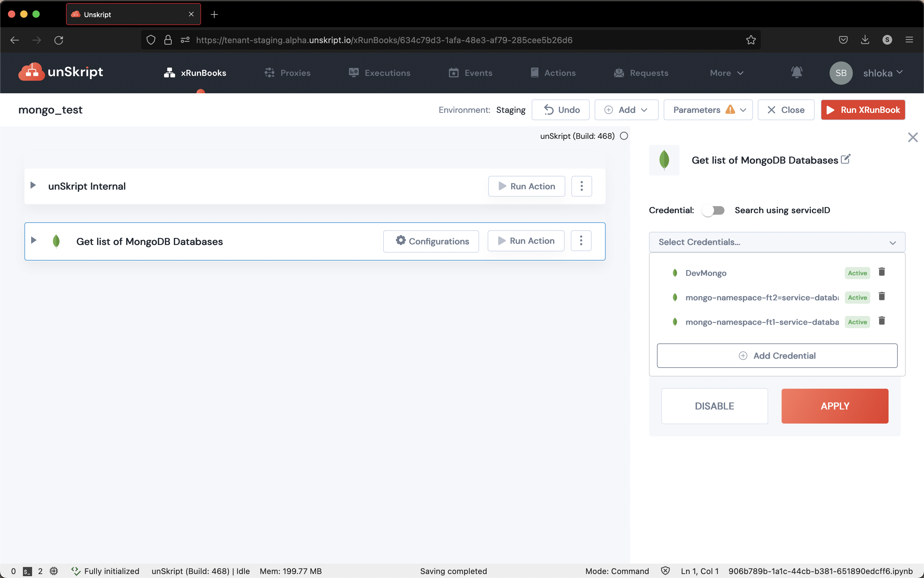Click the kernel chip icon in status bar
Viewport: 924px width, 578px height.
(x=54, y=571)
